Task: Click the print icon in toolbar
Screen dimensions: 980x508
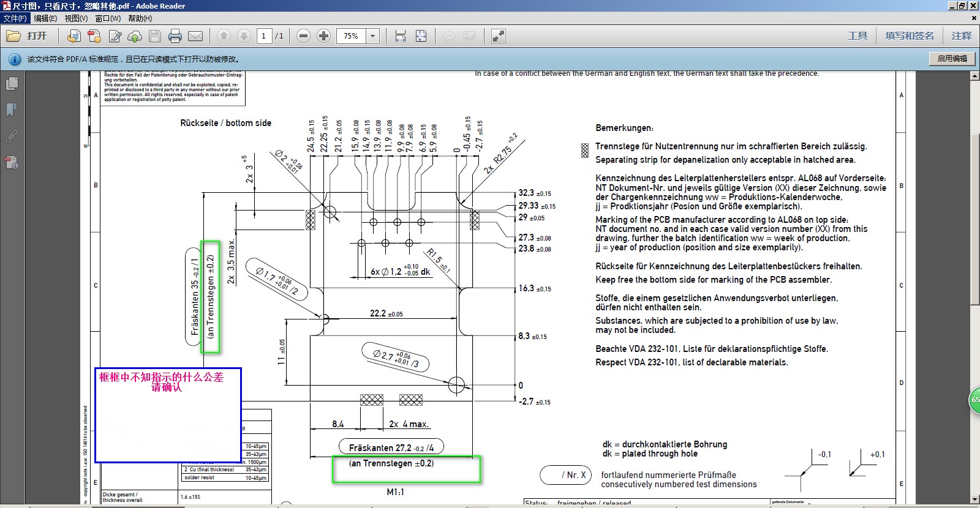Action: coord(175,36)
